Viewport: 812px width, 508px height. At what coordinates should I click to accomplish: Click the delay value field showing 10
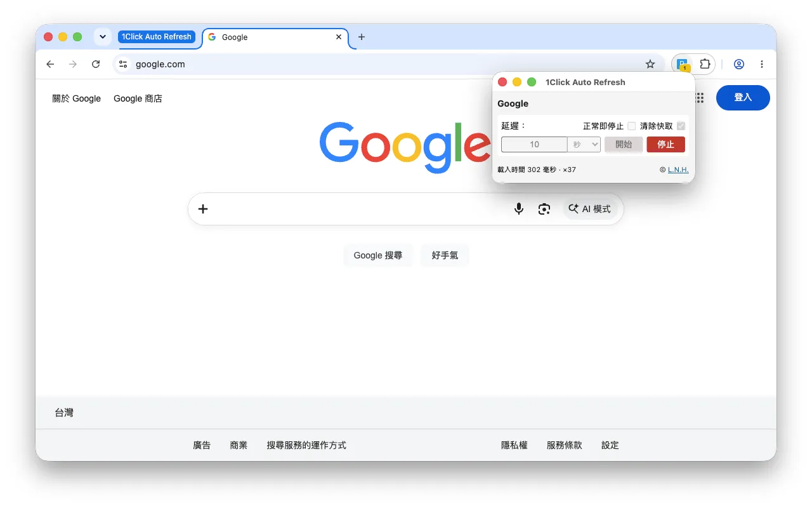(x=534, y=145)
